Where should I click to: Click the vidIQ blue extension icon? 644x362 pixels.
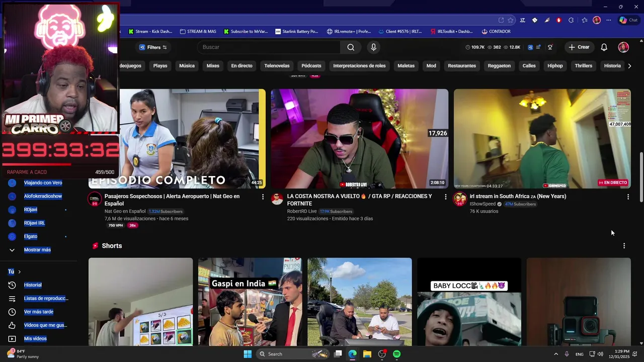pos(530,47)
